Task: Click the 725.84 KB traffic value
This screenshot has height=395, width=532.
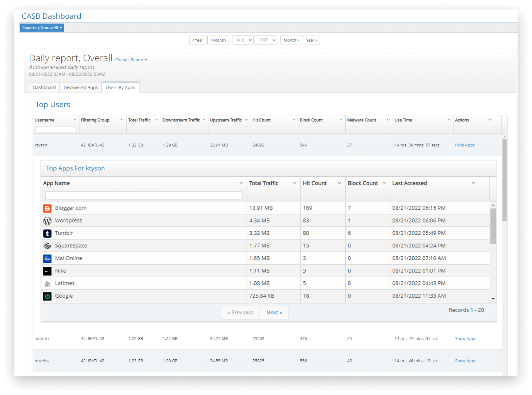Action: [x=262, y=296]
